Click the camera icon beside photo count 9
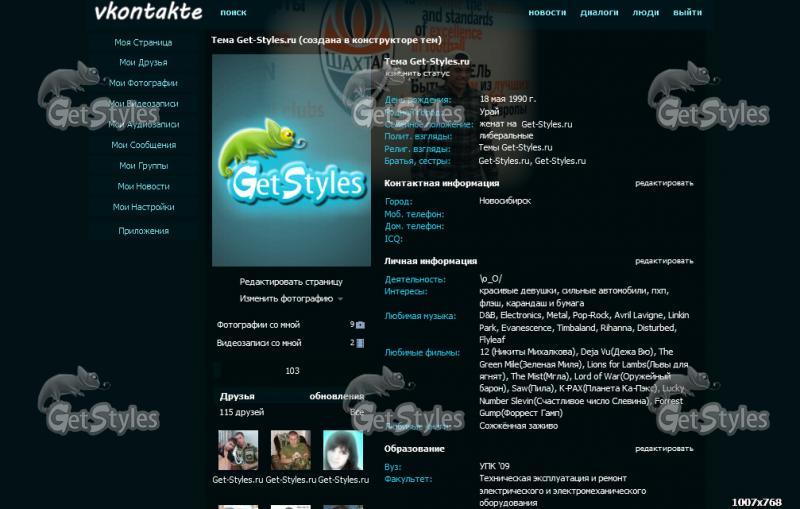 (360, 325)
